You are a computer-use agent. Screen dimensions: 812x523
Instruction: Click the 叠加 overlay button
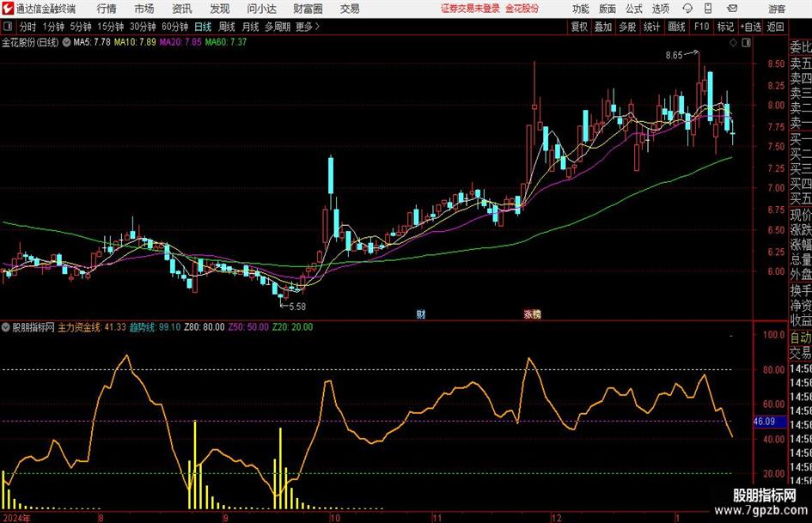[603, 27]
